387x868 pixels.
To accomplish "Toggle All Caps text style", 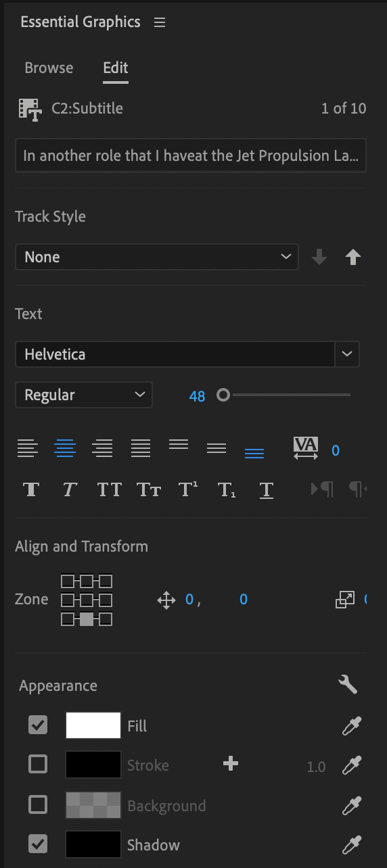I will click(x=109, y=489).
